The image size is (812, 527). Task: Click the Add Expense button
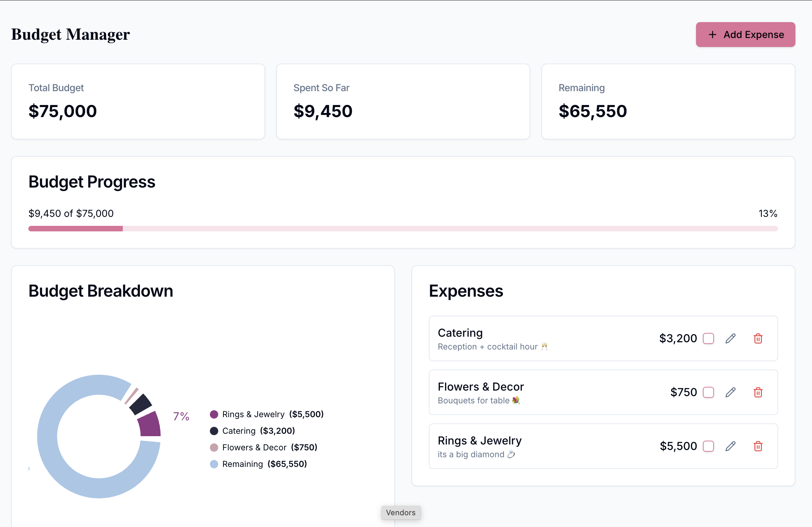tap(746, 35)
